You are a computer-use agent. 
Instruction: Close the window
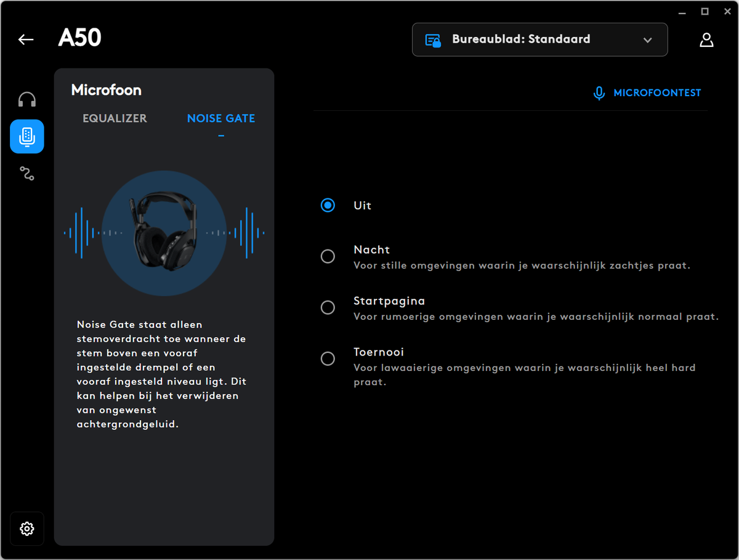(727, 12)
